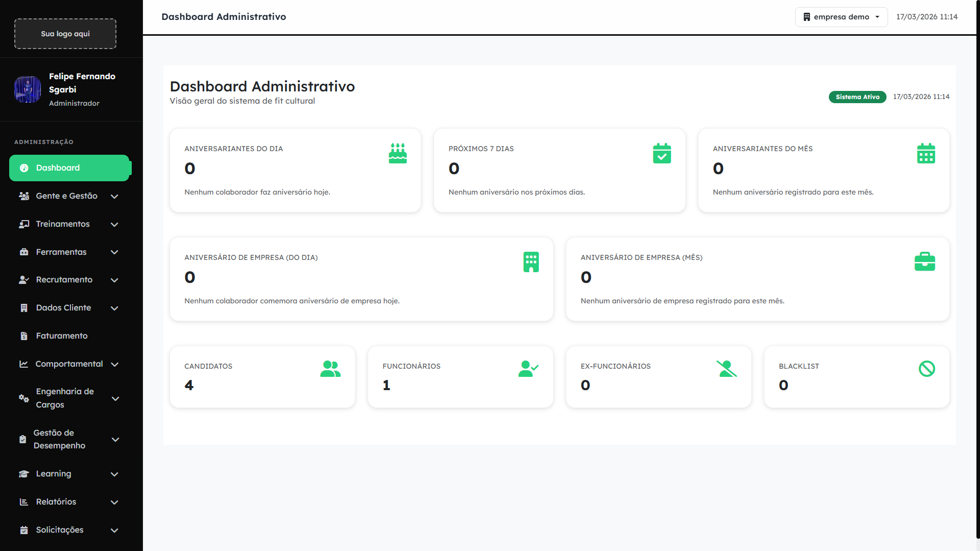Click the calendar icon in Aniversariantes do Mês
Image resolution: width=980 pixels, height=551 pixels.
925,153
